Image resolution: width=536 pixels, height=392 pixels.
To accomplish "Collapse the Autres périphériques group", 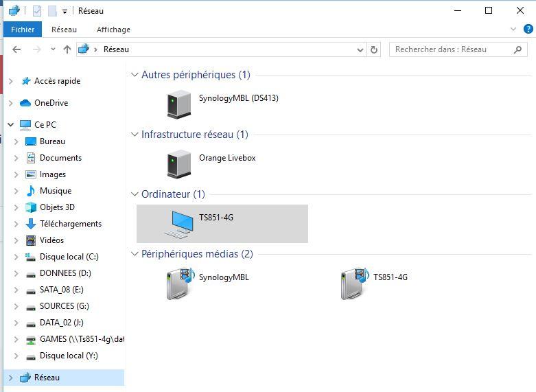I will point(135,75).
